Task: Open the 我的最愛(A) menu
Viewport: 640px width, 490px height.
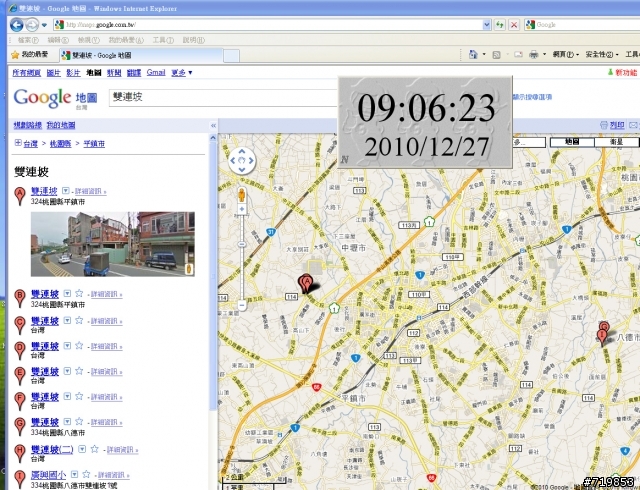Action: click(126, 40)
